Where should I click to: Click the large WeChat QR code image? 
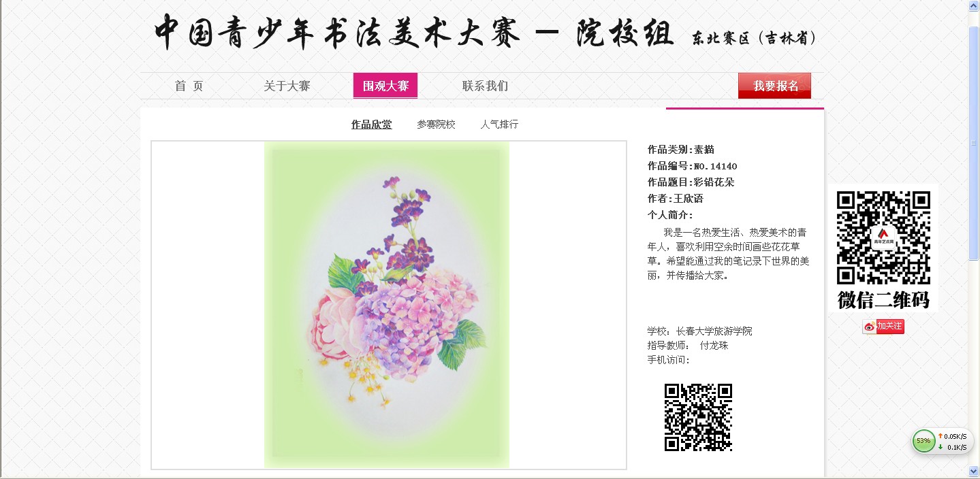(883, 238)
